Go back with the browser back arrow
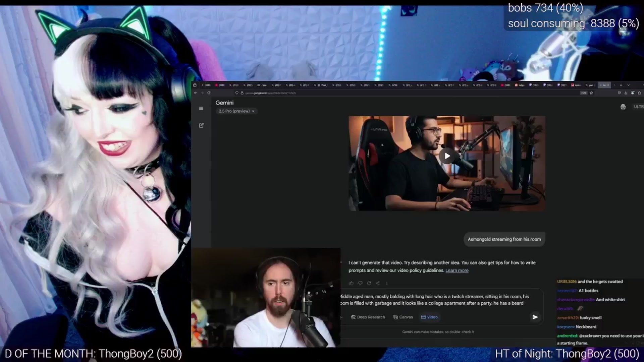The width and height of the screenshot is (644, 362). coord(196,93)
